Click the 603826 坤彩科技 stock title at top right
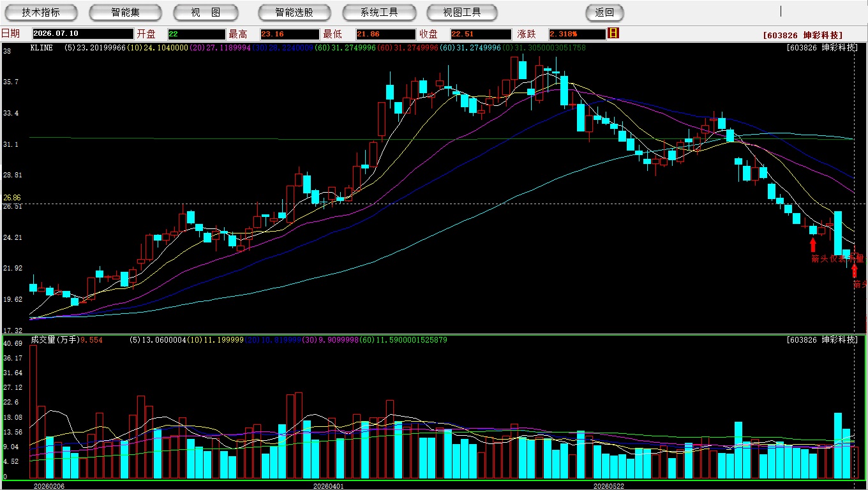Image resolution: width=868 pixels, height=490 pixels. tap(803, 35)
